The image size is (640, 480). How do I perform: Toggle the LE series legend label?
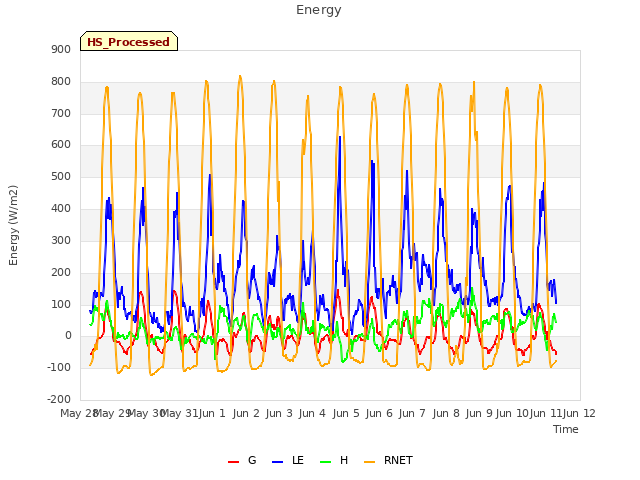(298, 460)
